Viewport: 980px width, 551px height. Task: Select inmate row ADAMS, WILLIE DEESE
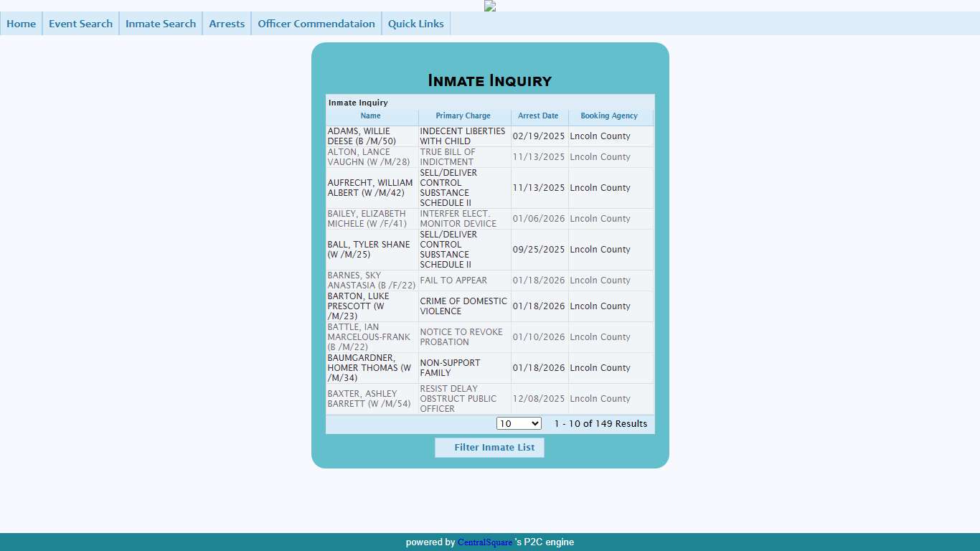point(370,136)
